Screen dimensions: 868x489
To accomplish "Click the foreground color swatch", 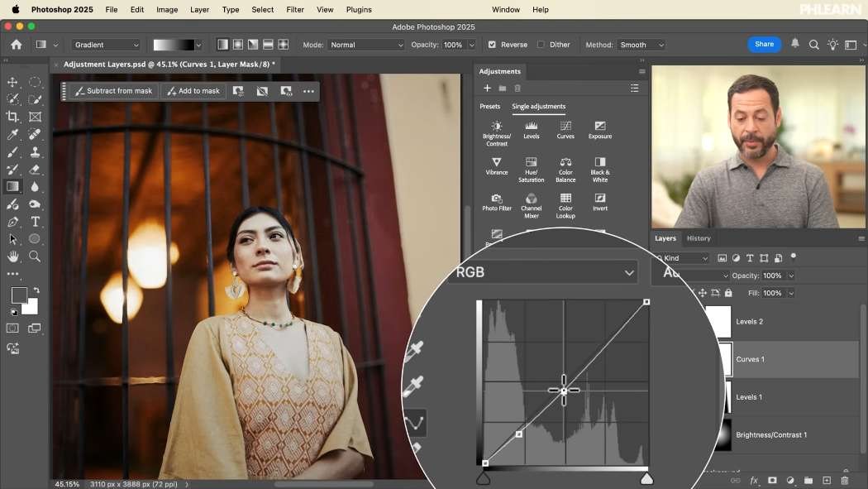I will [x=19, y=295].
